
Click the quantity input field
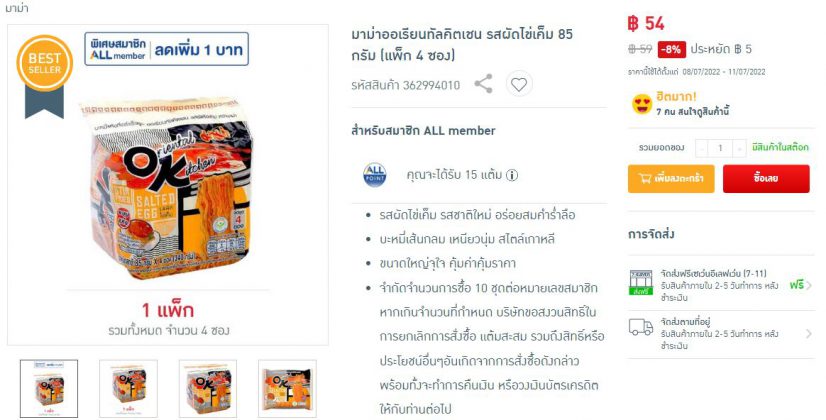point(721,149)
